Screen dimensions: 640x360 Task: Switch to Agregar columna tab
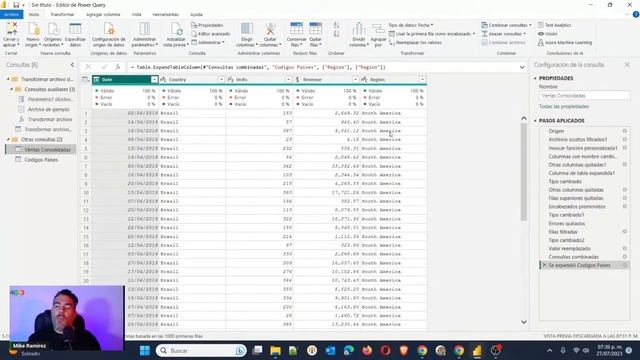tap(103, 14)
